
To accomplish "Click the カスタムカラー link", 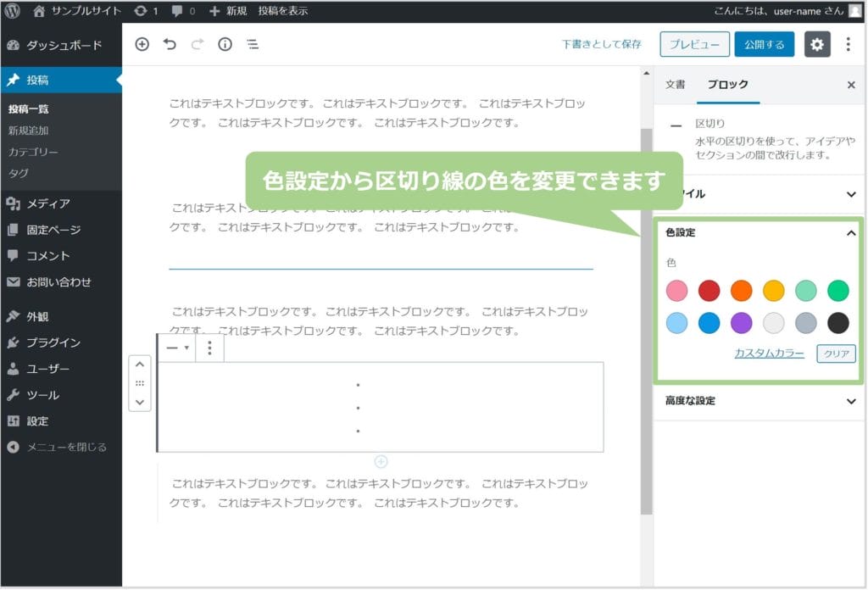I will click(x=769, y=353).
